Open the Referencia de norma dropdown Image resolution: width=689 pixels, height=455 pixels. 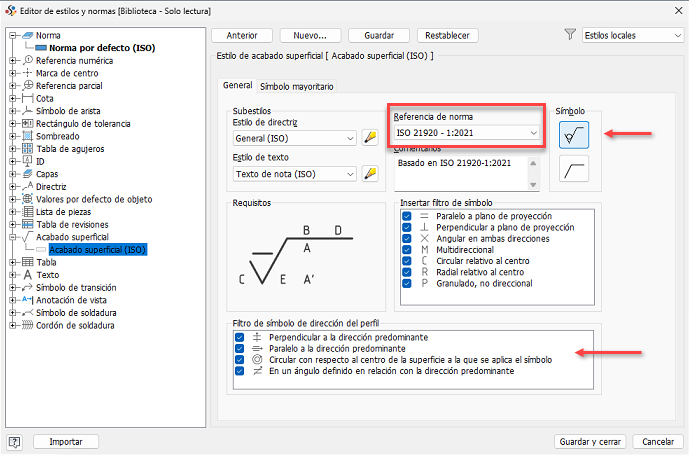(467, 133)
